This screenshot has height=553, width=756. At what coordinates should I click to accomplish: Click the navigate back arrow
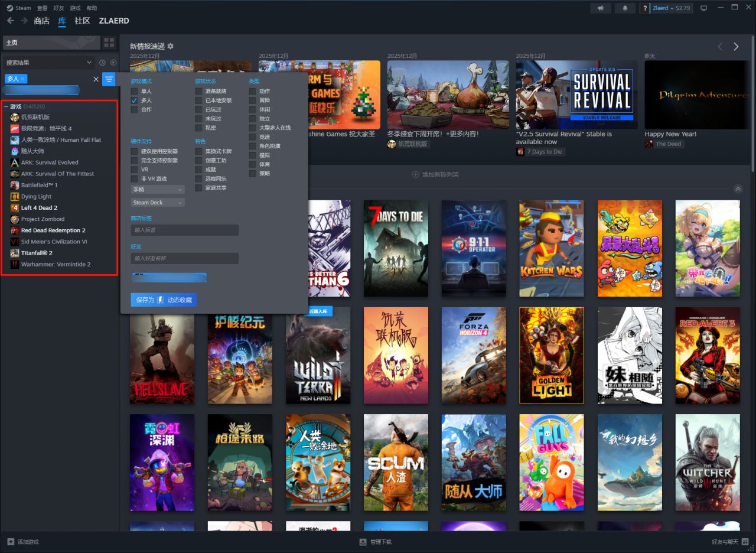[10, 21]
